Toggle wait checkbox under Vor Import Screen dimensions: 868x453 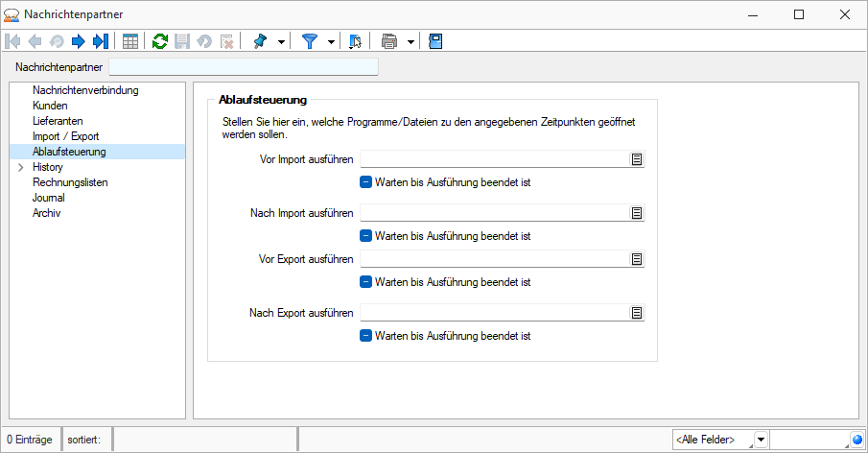[x=366, y=182]
